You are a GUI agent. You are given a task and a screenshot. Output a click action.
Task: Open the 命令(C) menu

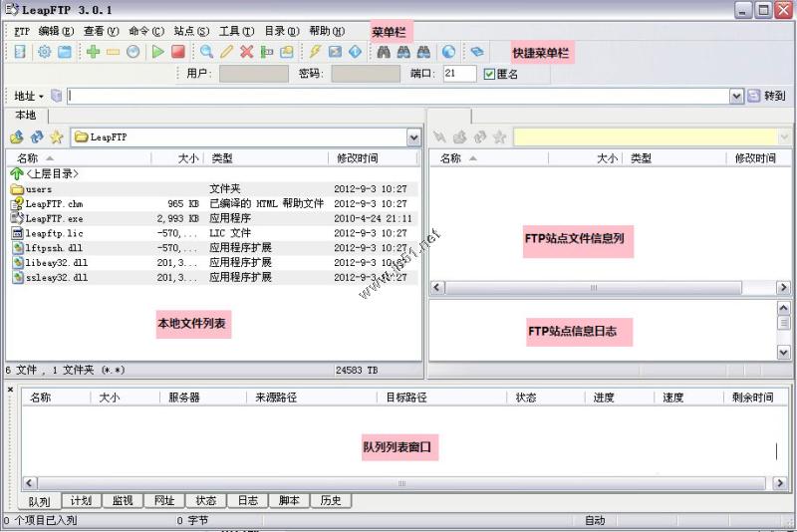pyautogui.click(x=146, y=32)
